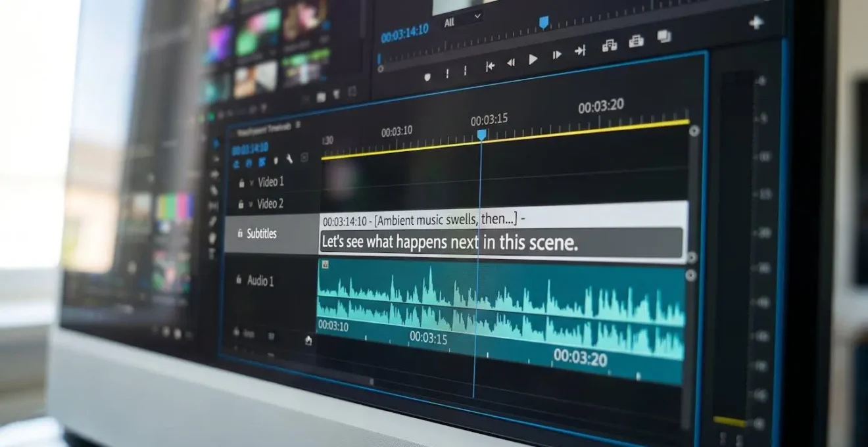Click the zoom handle circle at ruler's right end
Viewport: 868px width, 447px height.
694,131
